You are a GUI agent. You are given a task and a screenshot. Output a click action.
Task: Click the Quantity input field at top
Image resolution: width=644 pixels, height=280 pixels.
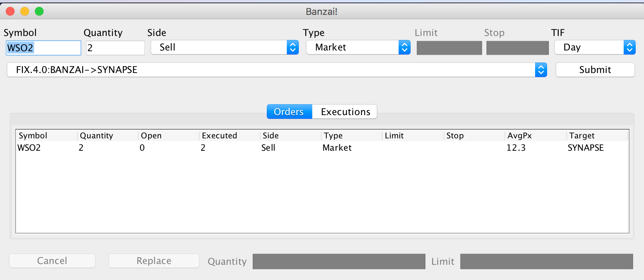(x=115, y=48)
